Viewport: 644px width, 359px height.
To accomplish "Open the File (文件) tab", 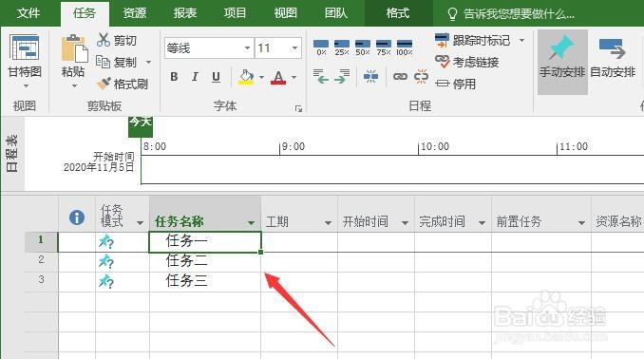I will tap(28, 13).
